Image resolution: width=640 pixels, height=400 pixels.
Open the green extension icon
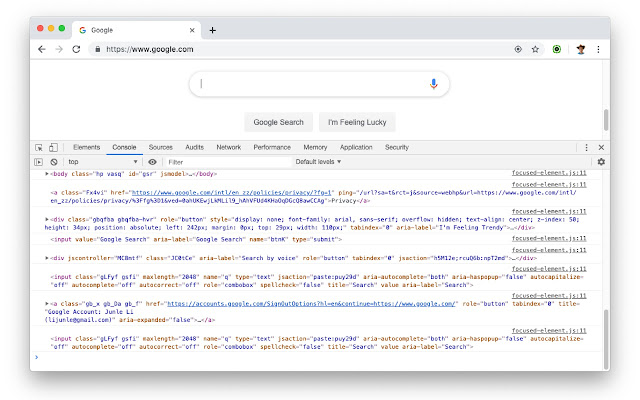click(x=557, y=49)
